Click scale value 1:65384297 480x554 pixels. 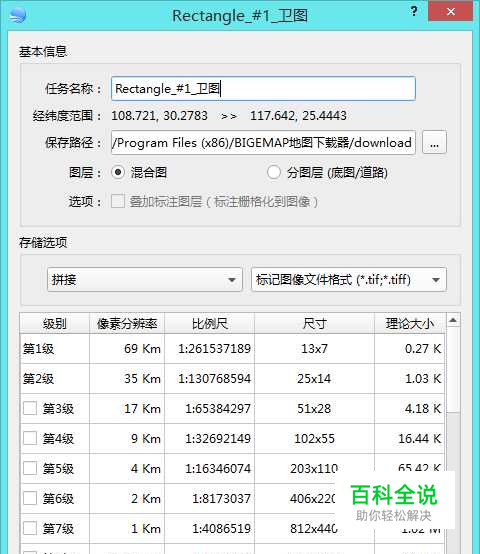[218, 409]
